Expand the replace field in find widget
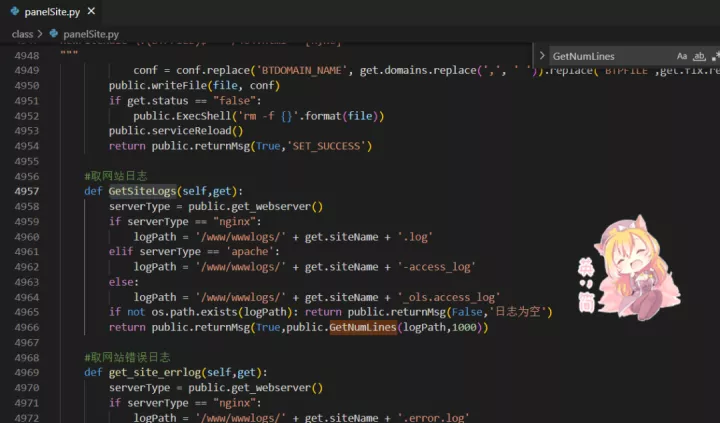 542,57
